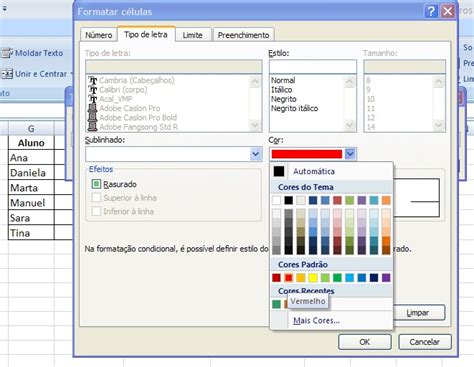This screenshot has height=367, width=474.
Task: Select yellow standard color swatch
Action: [313, 278]
